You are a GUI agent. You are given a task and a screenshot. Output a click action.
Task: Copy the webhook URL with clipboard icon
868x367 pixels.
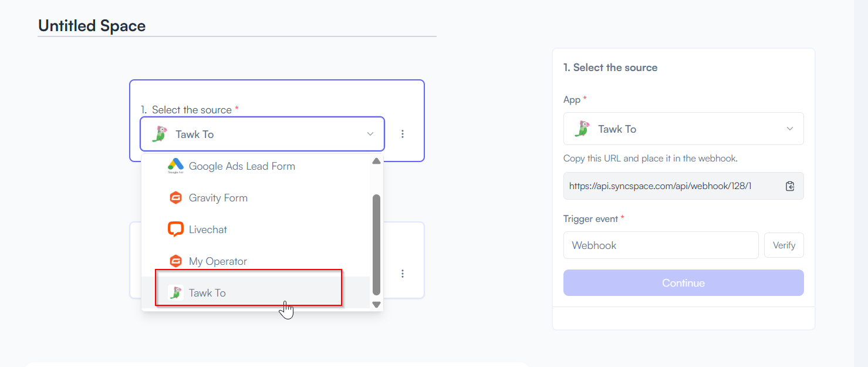pyautogui.click(x=790, y=186)
